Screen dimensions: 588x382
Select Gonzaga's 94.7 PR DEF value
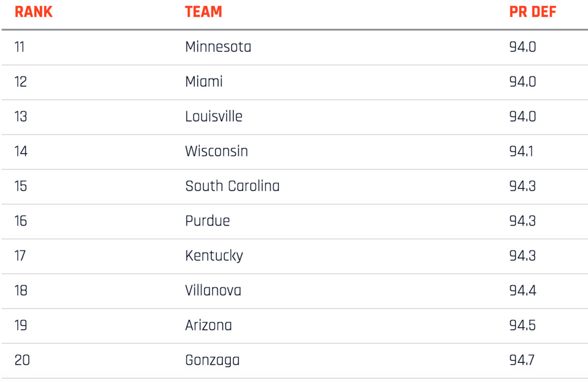coord(523,361)
